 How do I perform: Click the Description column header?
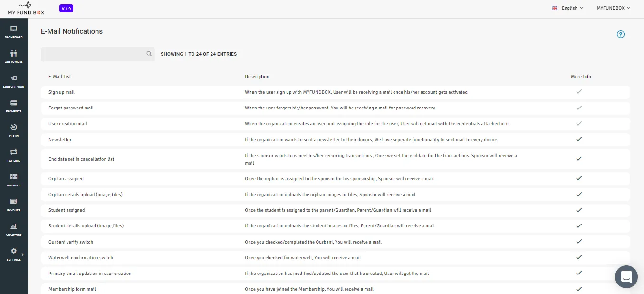coord(257,77)
